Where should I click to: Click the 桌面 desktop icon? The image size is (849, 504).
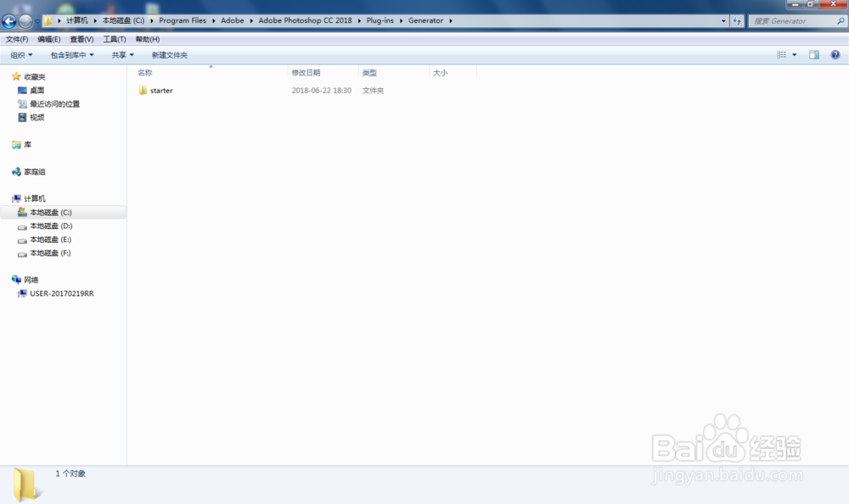coord(22,91)
